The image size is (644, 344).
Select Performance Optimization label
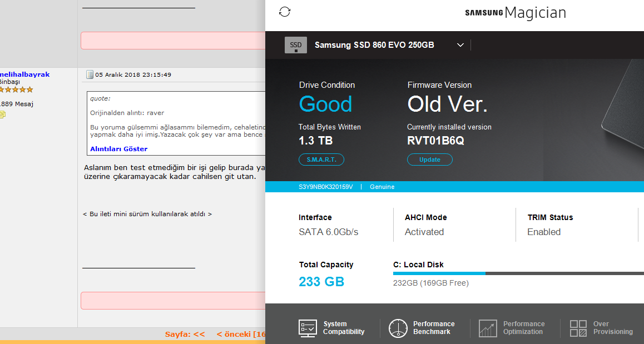tap(524, 327)
